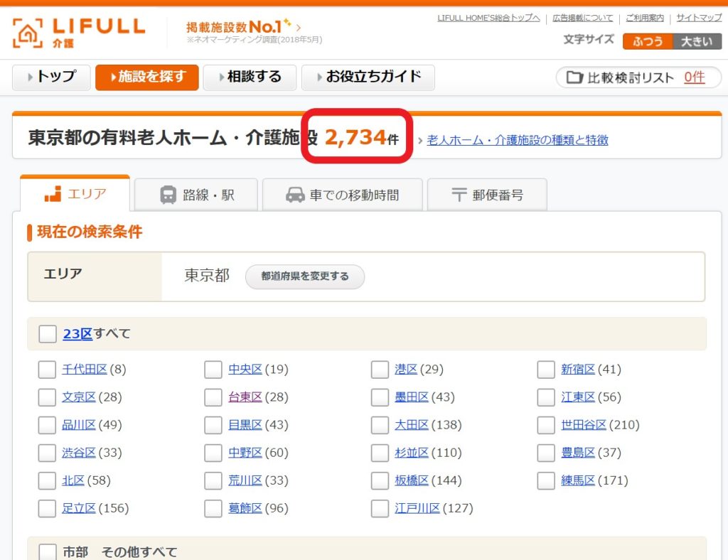The image size is (728, 560).
Task: Open the 江戸川区 link
Action: (x=417, y=509)
